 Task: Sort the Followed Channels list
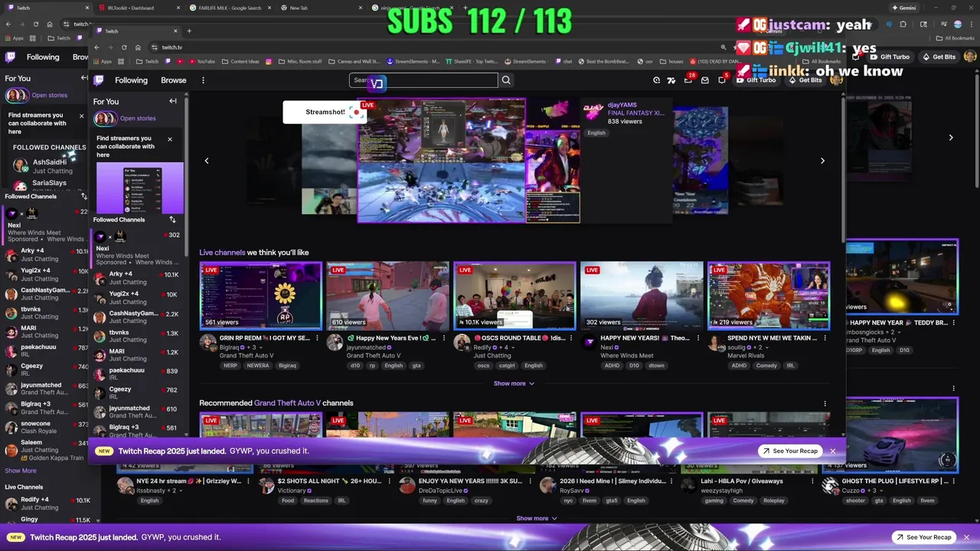172,220
